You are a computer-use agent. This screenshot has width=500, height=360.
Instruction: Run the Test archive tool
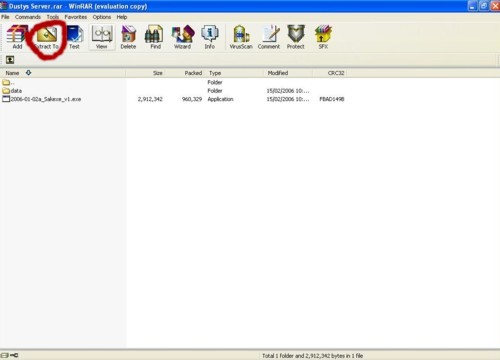(74, 37)
